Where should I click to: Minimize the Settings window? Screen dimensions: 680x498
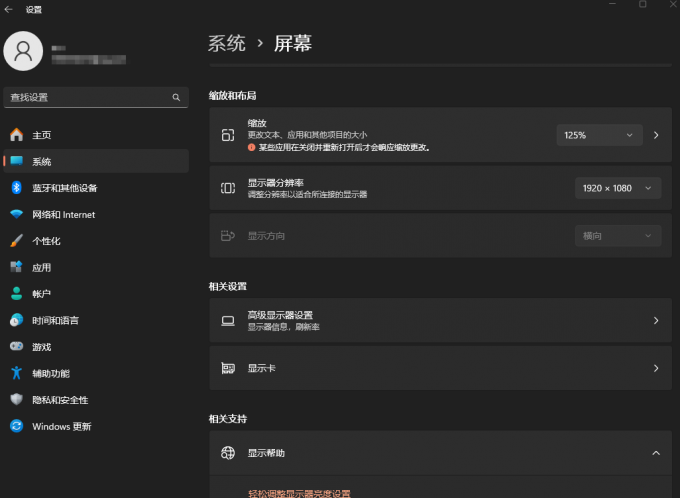click(x=612, y=4)
